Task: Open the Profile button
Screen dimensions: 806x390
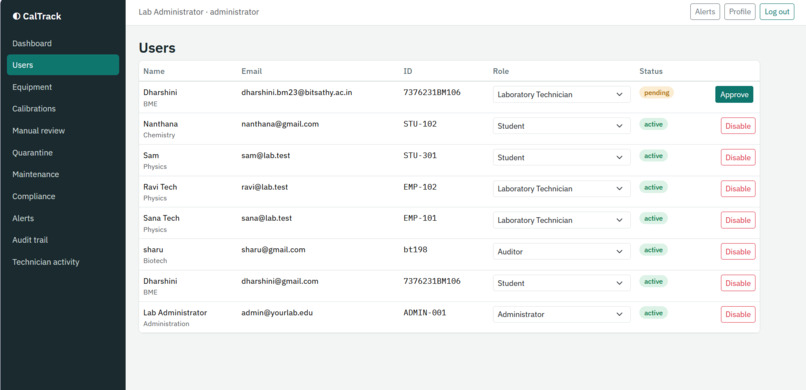Action: [x=740, y=12]
